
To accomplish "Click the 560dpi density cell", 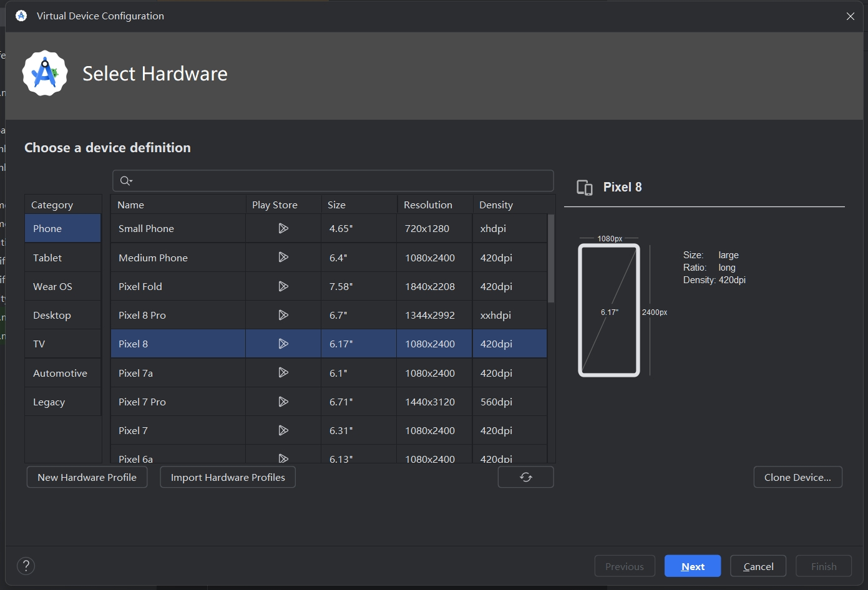I will click(510, 402).
